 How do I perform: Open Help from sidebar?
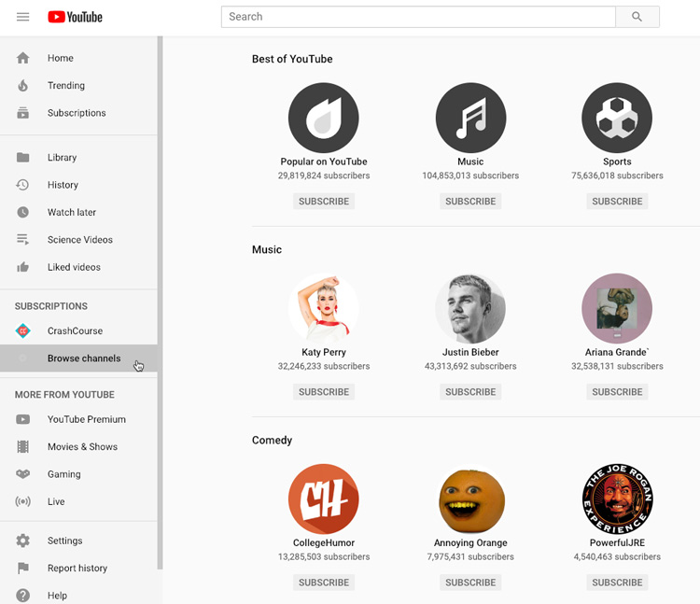point(78,596)
